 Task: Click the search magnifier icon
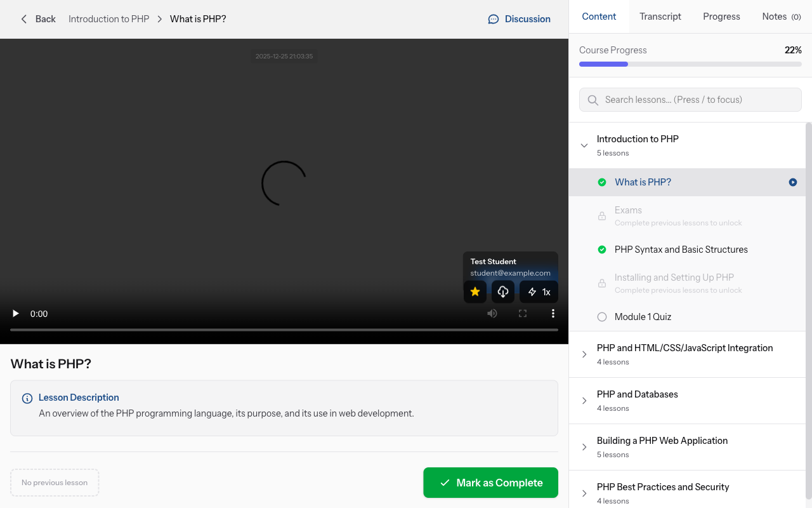(x=593, y=100)
